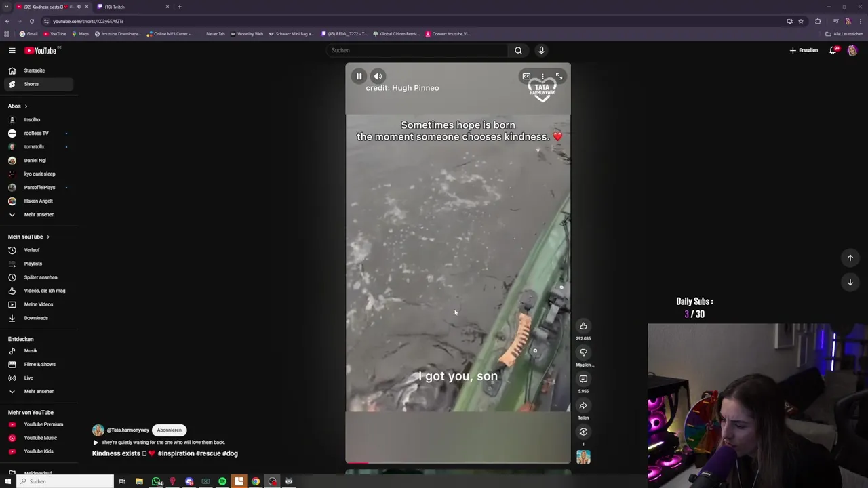Subscribe with the Abonnieren button

click(x=170, y=430)
